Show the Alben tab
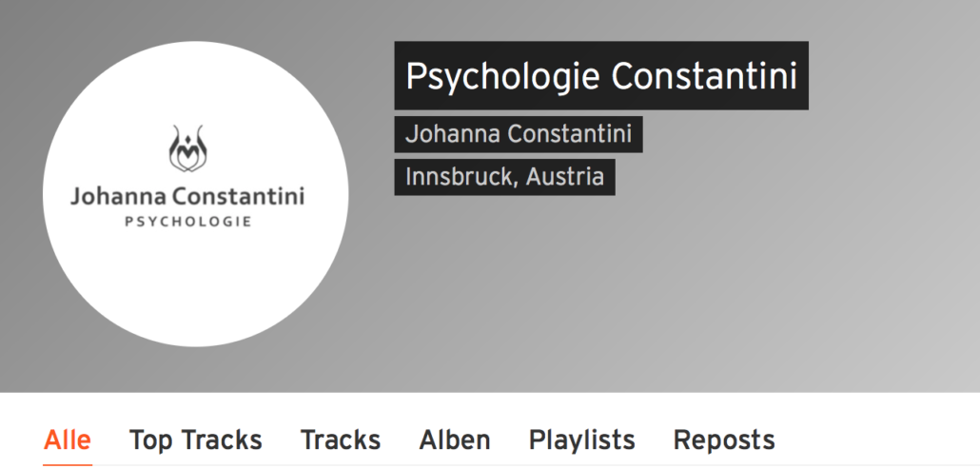The image size is (980, 469). point(455,440)
